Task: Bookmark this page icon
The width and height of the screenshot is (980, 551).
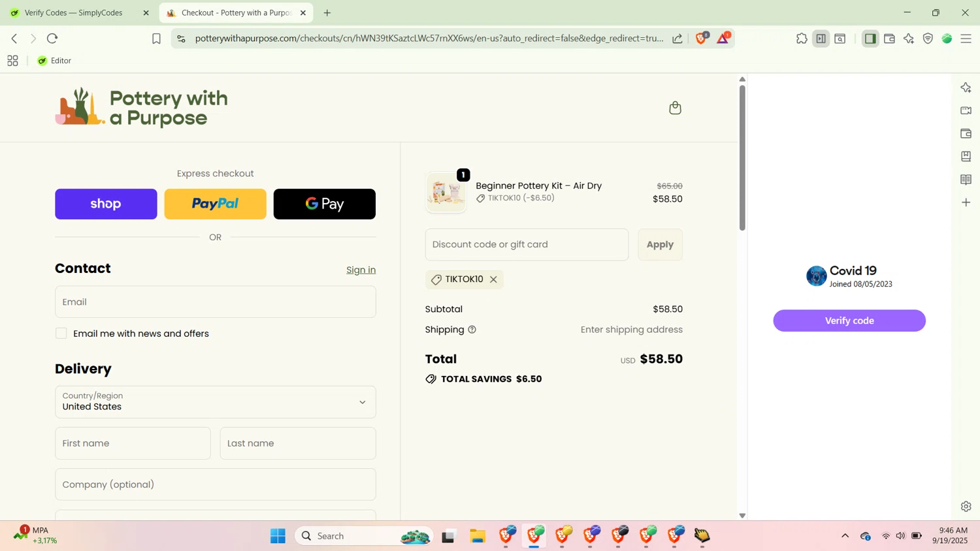Action: 156,39
